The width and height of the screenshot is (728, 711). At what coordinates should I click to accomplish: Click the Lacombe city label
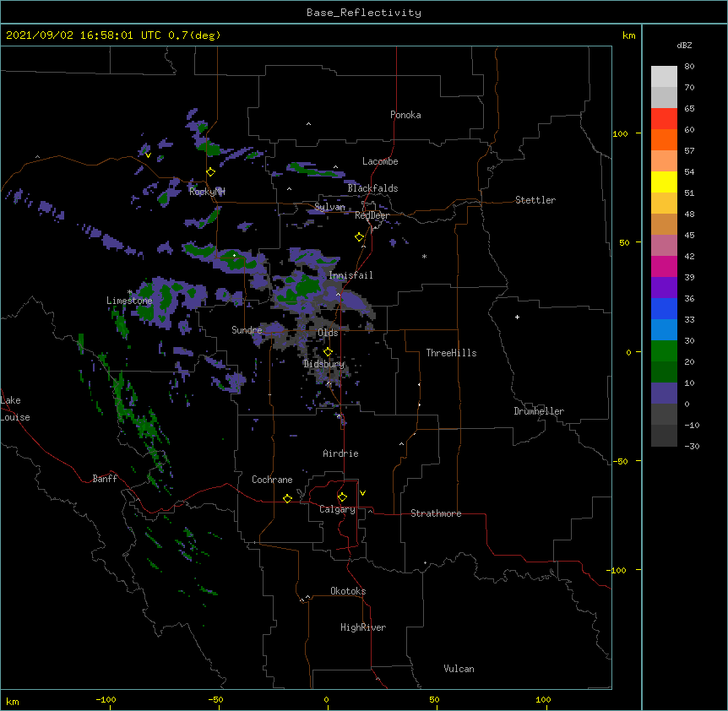(380, 161)
